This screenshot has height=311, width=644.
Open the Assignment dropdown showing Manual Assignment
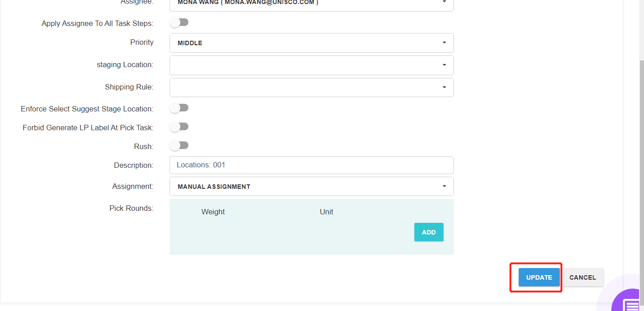(311, 187)
